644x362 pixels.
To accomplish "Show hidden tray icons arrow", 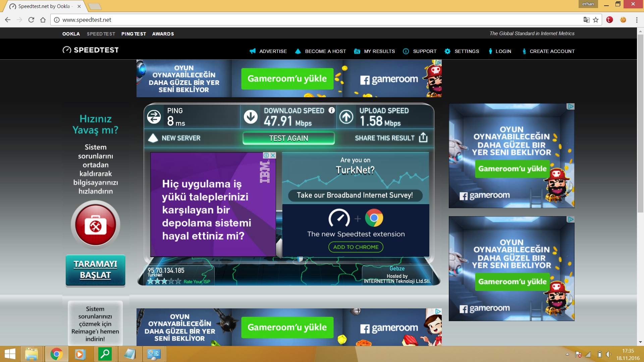I will (567, 354).
